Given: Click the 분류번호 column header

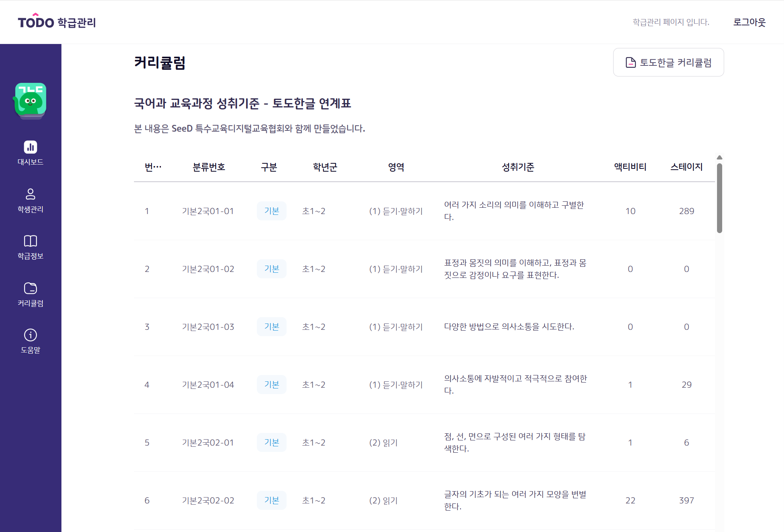Looking at the screenshot, I should coord(209,167).
